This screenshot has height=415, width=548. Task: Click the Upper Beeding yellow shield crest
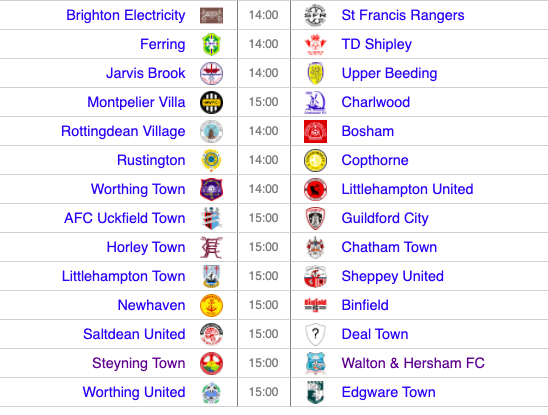[x=315, y=73]
